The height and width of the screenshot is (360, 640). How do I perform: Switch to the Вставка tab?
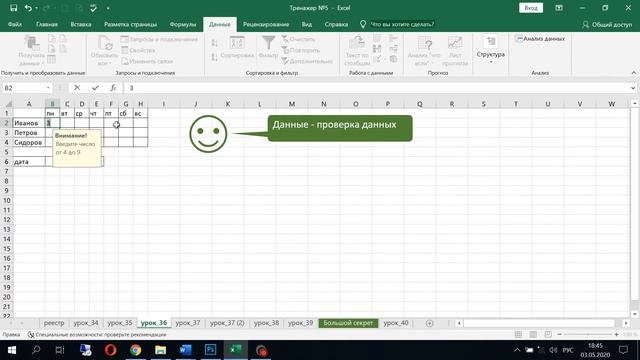(x=81, y=24)
